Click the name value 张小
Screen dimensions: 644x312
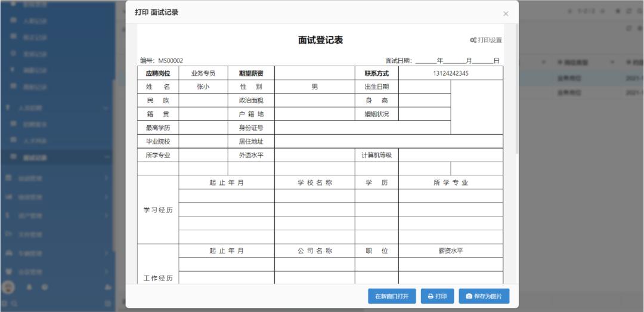pos(203,87)
